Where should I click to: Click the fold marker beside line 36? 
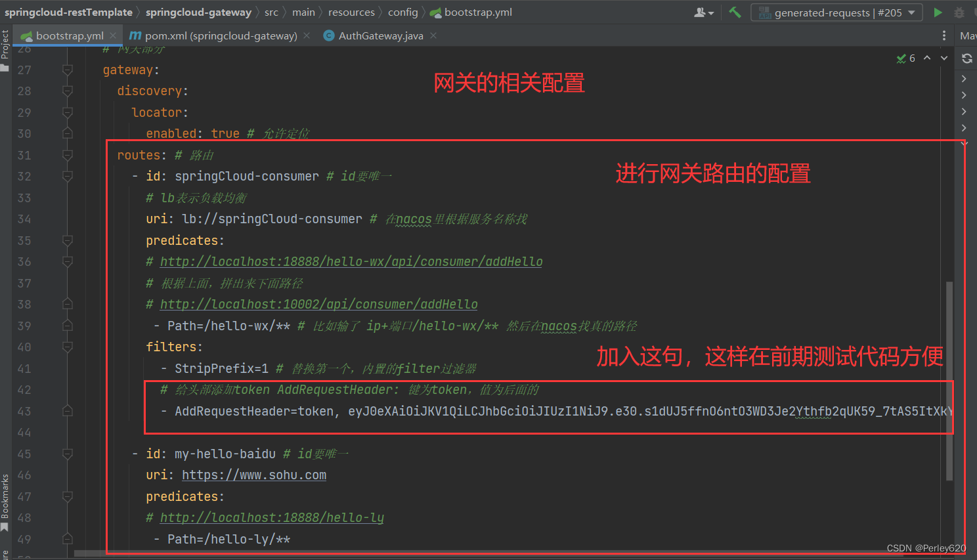[67, 261]
